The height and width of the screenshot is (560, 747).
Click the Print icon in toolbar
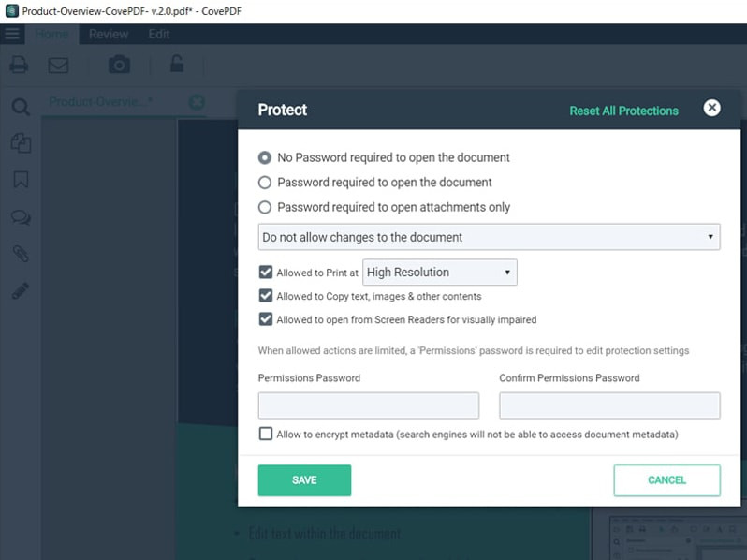pos(19,65)
